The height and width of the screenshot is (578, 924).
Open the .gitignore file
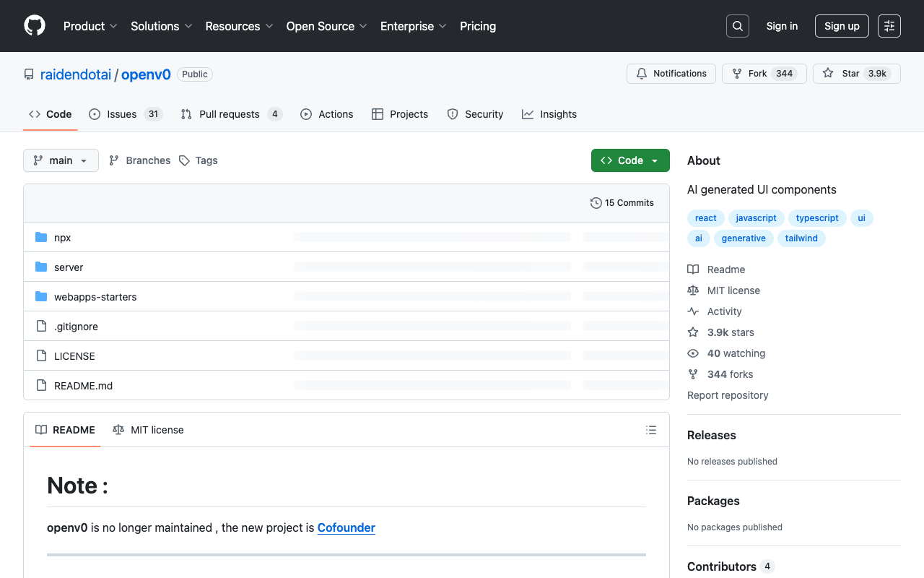point(76,327)
